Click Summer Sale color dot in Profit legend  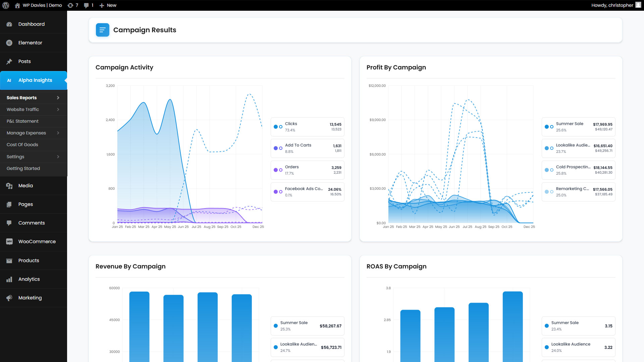547,127
